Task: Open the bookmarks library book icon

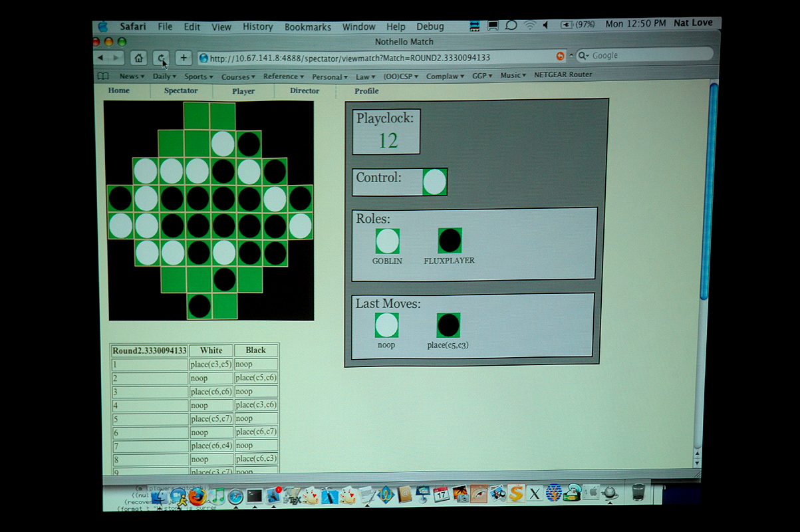Action: click(103, 76)
